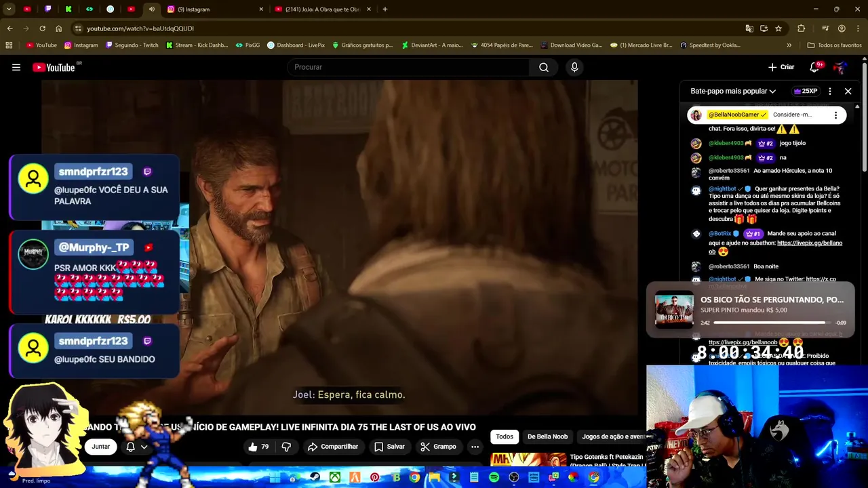The image size is (868, 488).
Task: Create a clip with Grampo
Action: click(x=438, y=447)
